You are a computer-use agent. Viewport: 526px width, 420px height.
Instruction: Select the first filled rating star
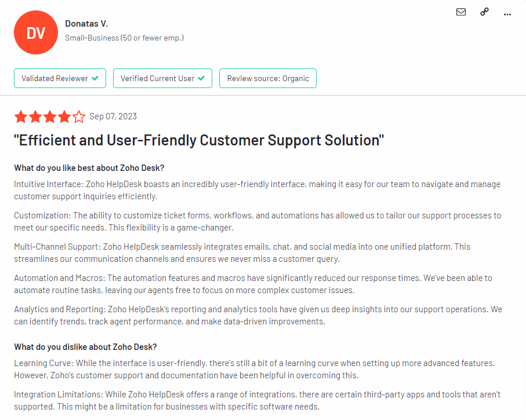[x=21, y=116]
